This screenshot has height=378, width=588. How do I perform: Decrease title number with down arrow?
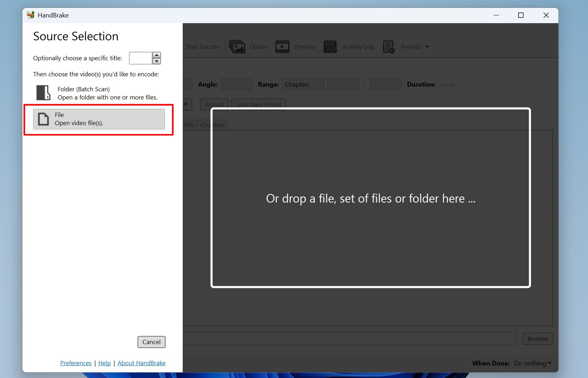tap(156, 61)
